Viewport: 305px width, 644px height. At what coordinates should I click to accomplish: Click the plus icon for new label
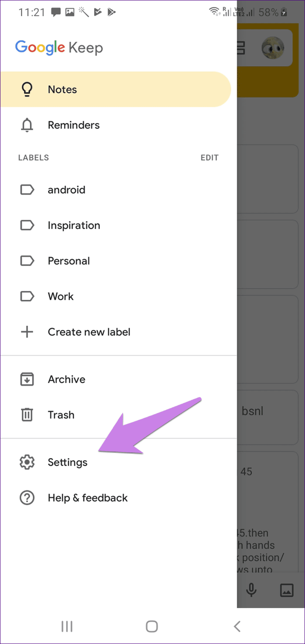coord(27,332)
